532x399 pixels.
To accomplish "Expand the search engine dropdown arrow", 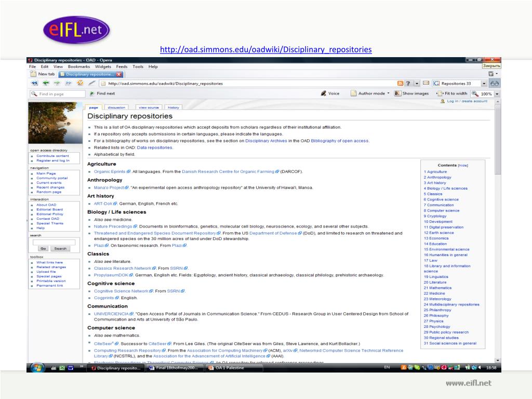I will (484, 84).
